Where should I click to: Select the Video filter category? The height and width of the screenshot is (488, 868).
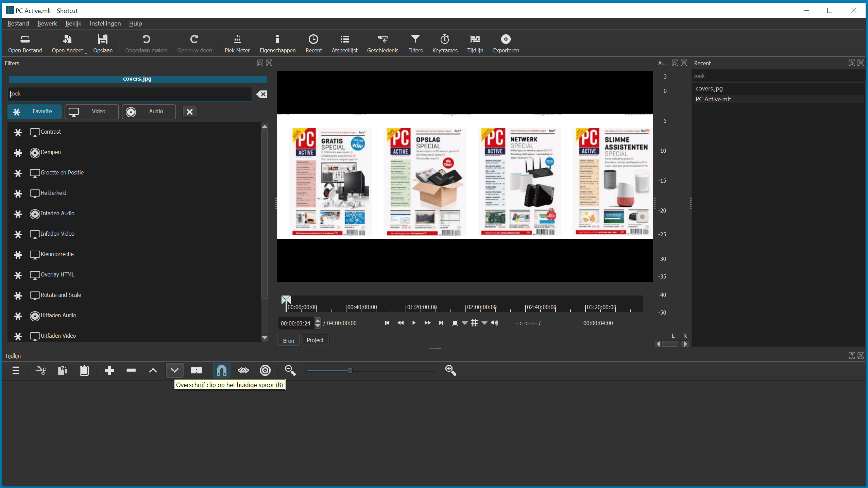92,112
